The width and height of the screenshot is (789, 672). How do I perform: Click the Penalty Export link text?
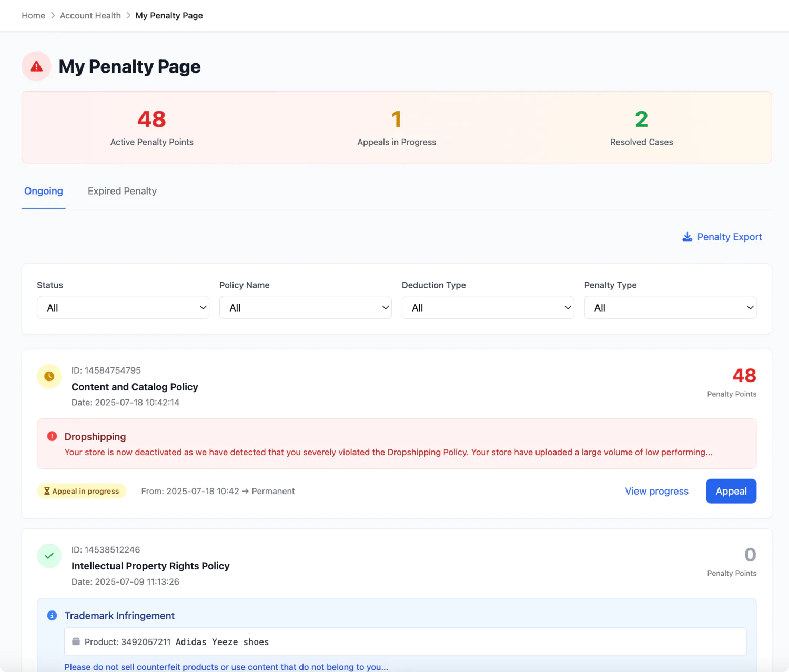tap(729, 237)
